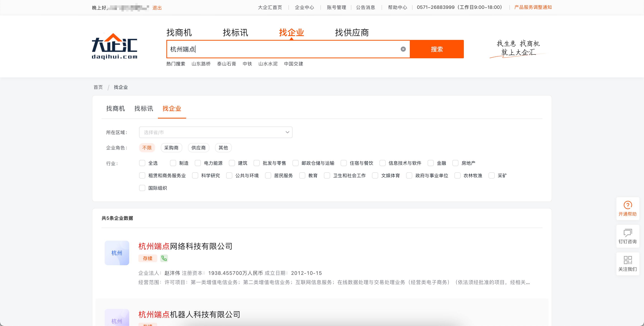Switch to the 找标讯 tab
The height and width of the screenshot is (326, 644).
click(144, 109)
